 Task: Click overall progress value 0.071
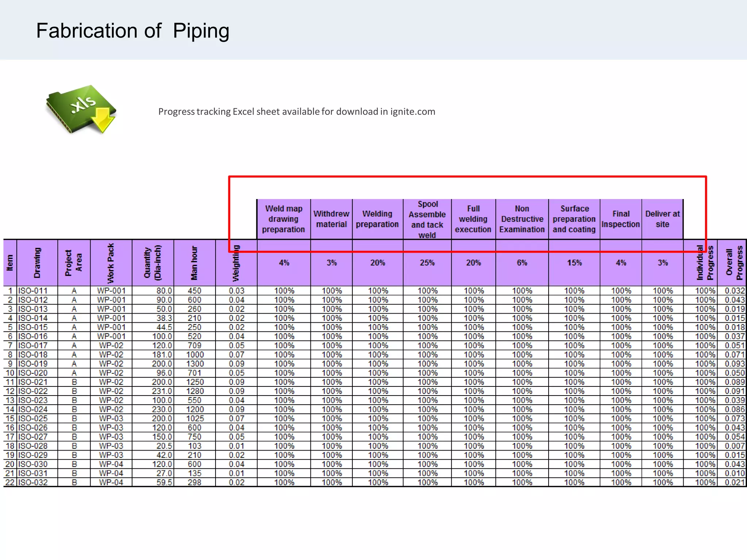click(x=732, y=355)
